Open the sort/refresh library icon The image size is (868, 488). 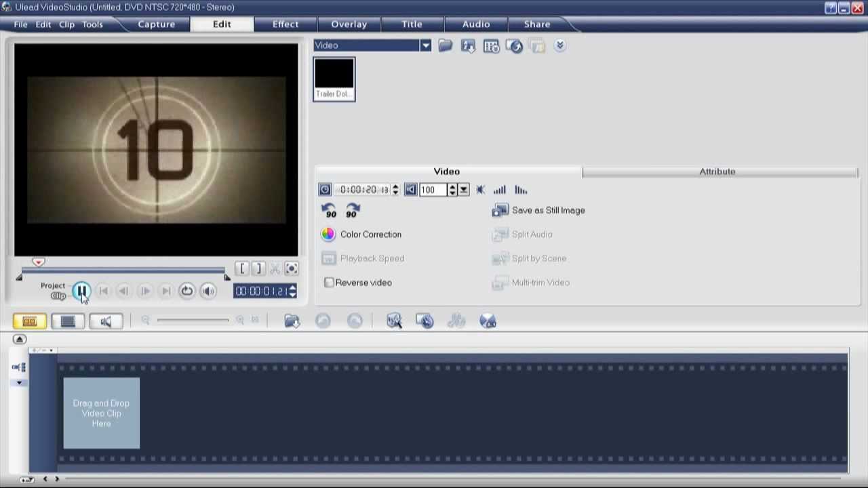click(x=514, y=45)
